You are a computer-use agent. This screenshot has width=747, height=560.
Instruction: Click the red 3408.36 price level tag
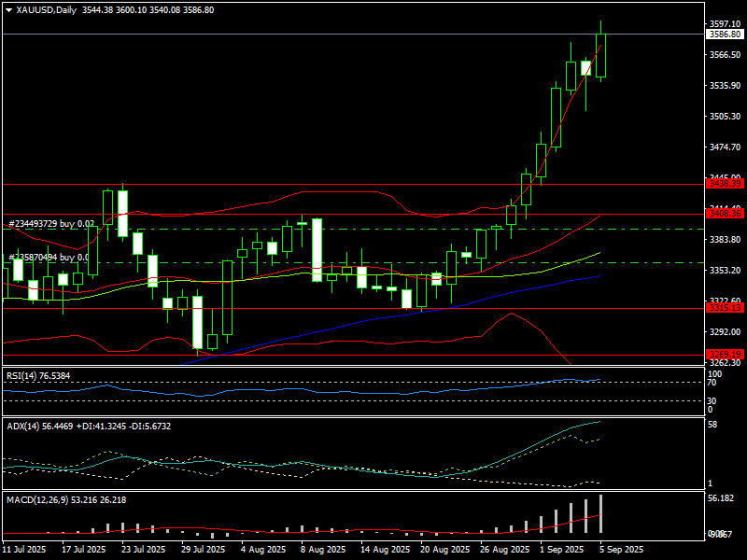tap(725, 214)
